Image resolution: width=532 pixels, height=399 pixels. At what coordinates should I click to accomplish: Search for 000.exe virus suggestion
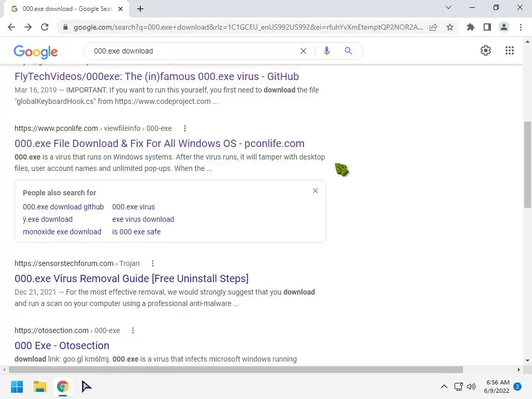[x=134, y=207]
